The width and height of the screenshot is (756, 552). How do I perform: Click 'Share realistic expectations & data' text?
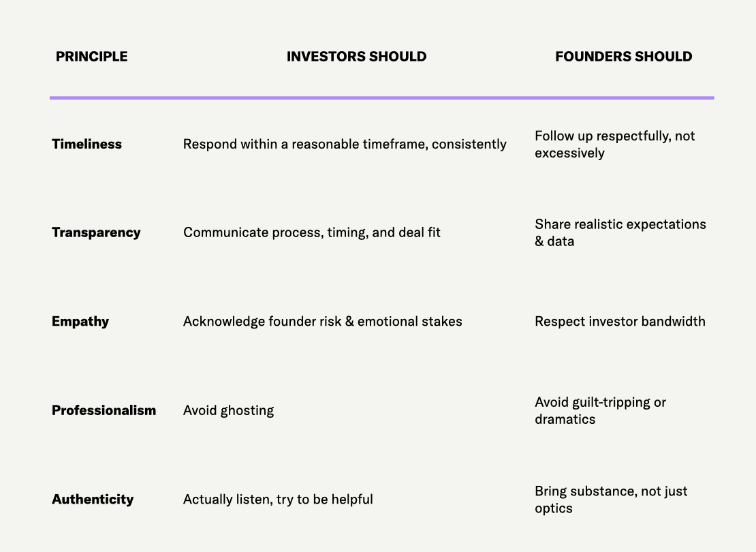(620, 232)
